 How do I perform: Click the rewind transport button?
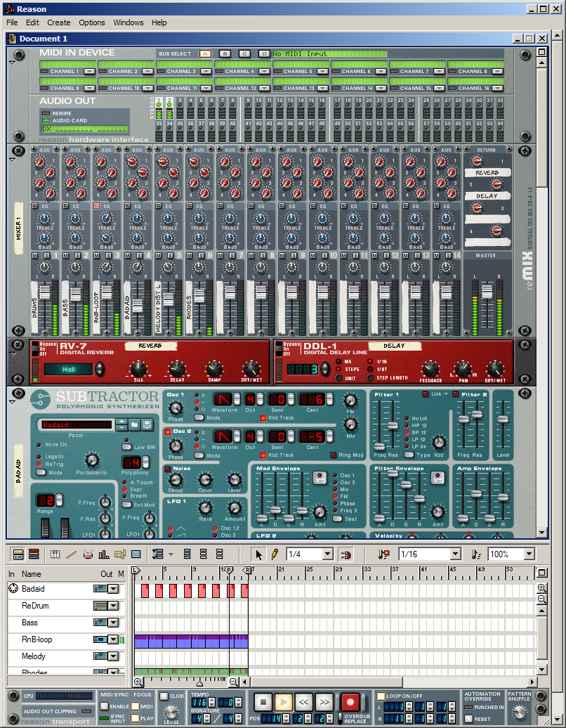pyautogui.click(x=304, y=701)
